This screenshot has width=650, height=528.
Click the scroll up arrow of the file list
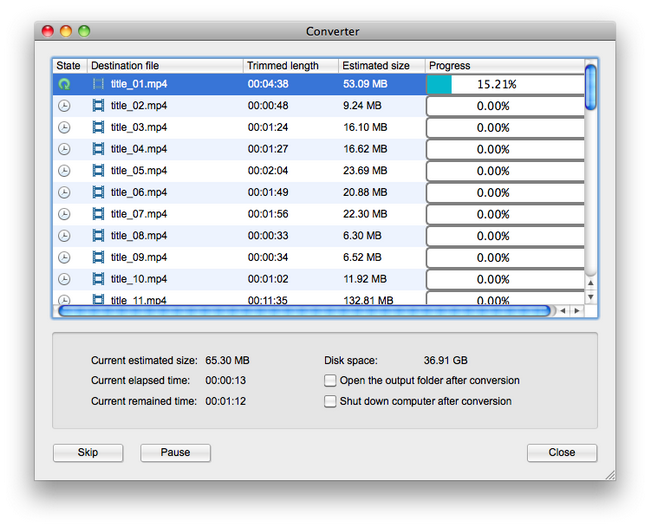point(591,283)
